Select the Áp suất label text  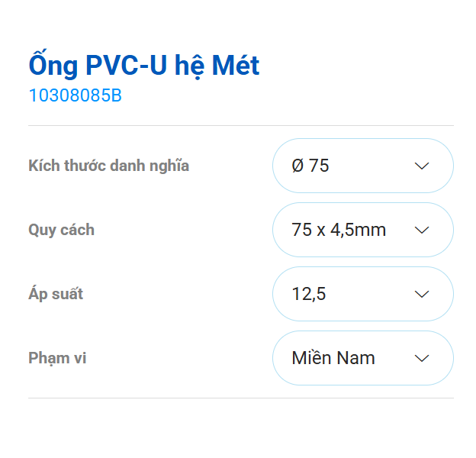pyautogui.click(x=56, y=294)
